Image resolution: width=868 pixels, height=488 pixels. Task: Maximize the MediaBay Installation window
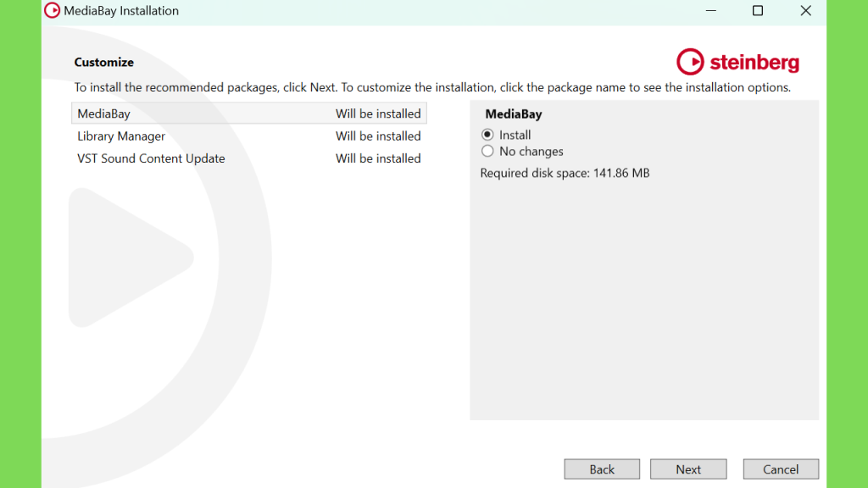[758, 10]
